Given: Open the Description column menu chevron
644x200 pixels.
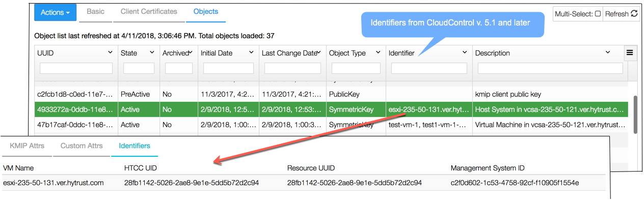Looking at the screenshot, I should (x=608, y=52).
